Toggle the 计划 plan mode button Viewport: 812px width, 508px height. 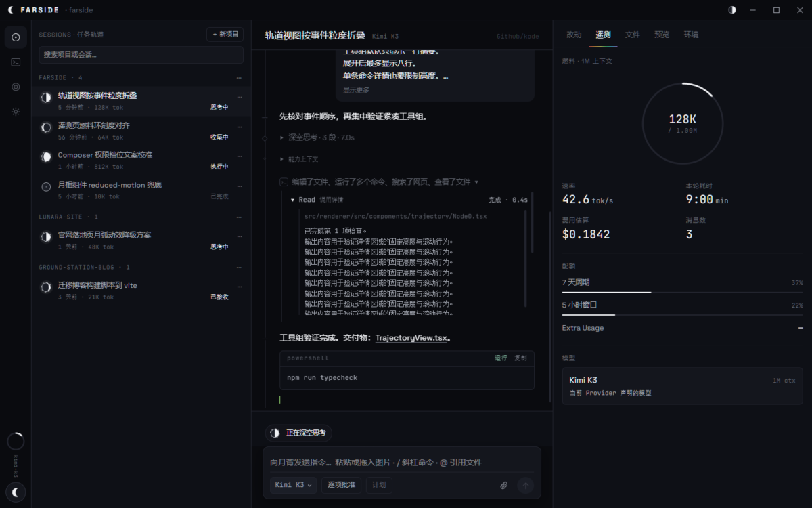pos(379,485)
